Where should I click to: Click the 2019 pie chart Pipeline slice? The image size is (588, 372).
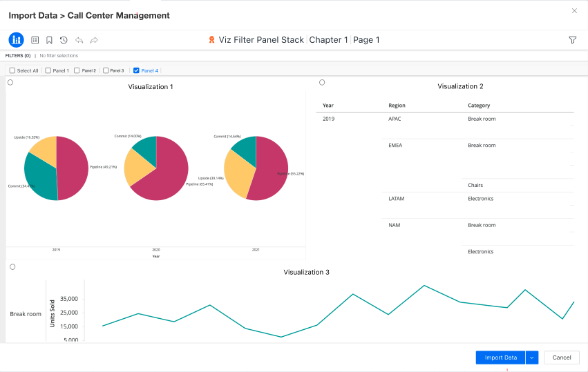[x=74, y=169]
